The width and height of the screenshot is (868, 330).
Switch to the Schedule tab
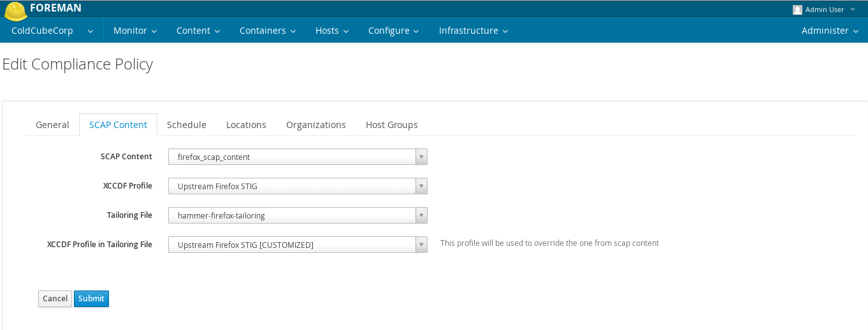(x=186, y=125)
